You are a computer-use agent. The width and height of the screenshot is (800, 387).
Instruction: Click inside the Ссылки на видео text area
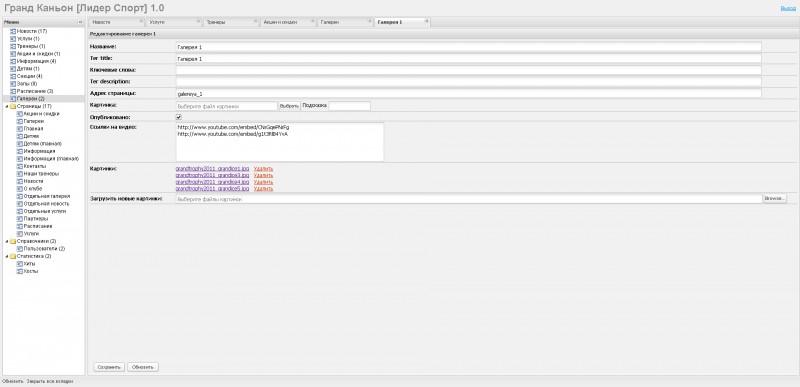click(280, 142)
